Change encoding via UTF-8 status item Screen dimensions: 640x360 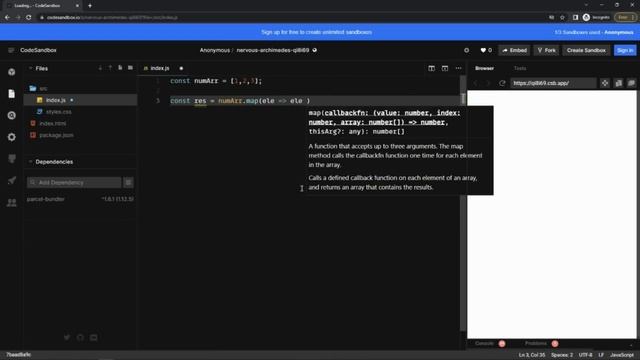[585, 355]
